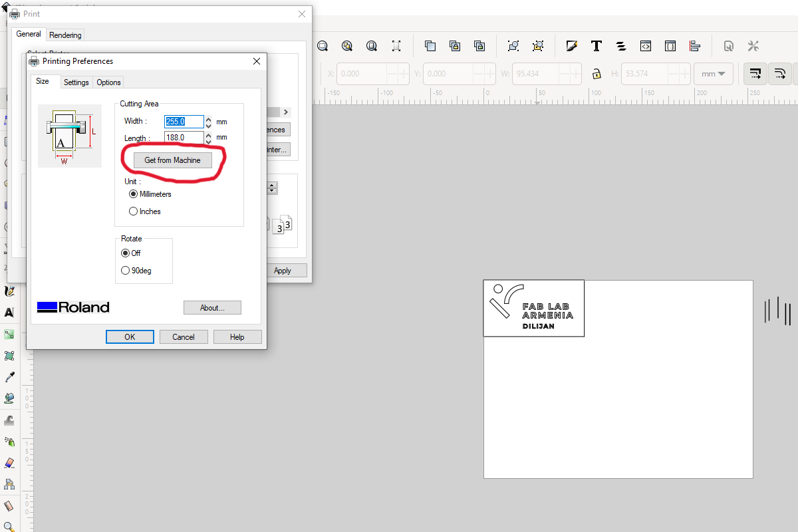Decrease the cutting Length with down arrow
The height and width of the screenshot is (532, 798).
tap(209, 141)
